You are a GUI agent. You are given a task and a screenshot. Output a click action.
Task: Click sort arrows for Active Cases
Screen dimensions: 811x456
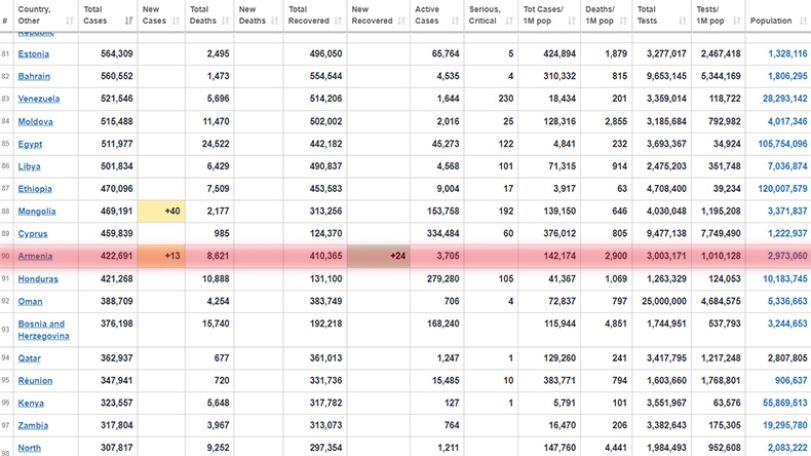point(455,21)
